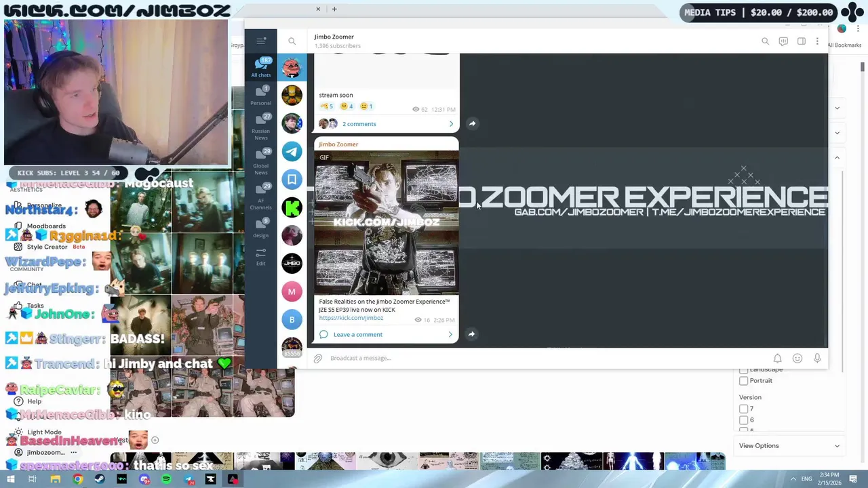Open the JIMBO black avatar chat
This screenshot has height=488, width=868.
coord(292,263)
